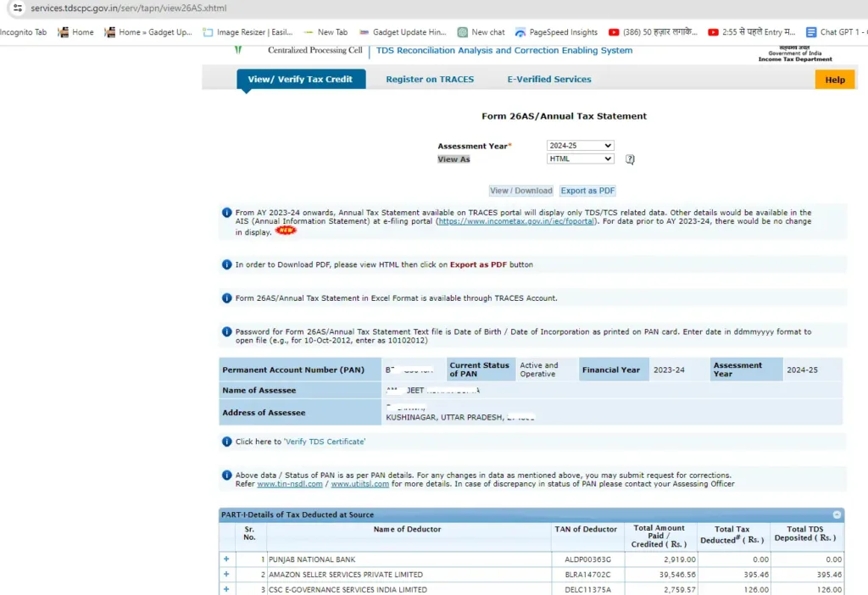Click the Total TDS Deposited column header
This screenshot has width=868, height=595.
805,534
